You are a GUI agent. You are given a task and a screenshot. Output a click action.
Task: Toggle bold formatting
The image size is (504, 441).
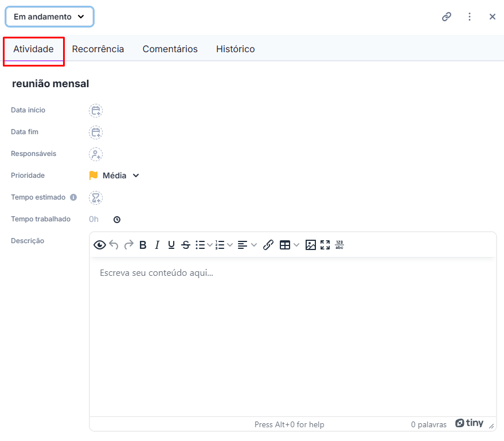click(x=143, y=245)
